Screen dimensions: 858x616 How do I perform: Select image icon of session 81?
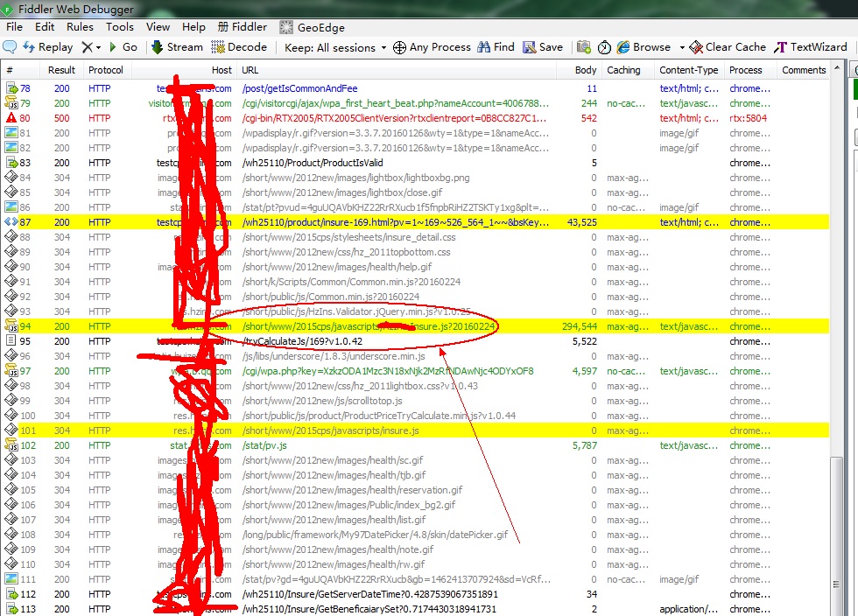pos(11,132)
